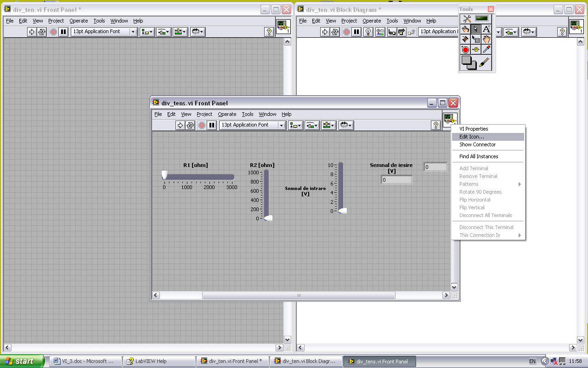Select the Get Color dropper tool
The height and width of the screenshot is (368, 588).
pyautogui.click(x=486, y=50)
